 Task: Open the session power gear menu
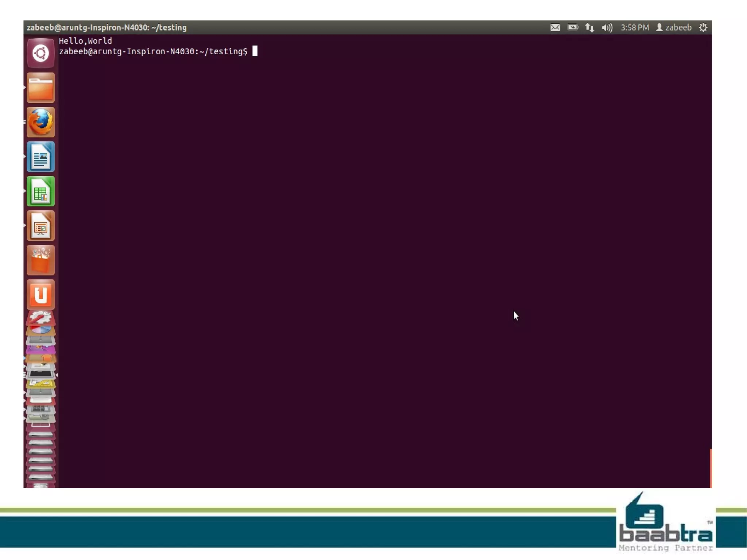point(703,28)
